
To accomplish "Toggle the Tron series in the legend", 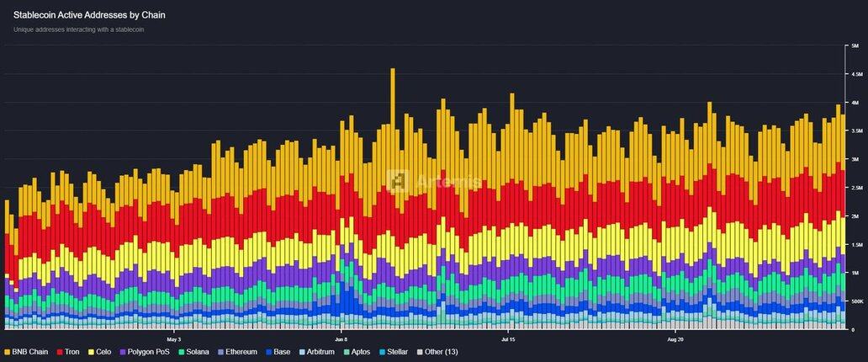I will (71, 352).
